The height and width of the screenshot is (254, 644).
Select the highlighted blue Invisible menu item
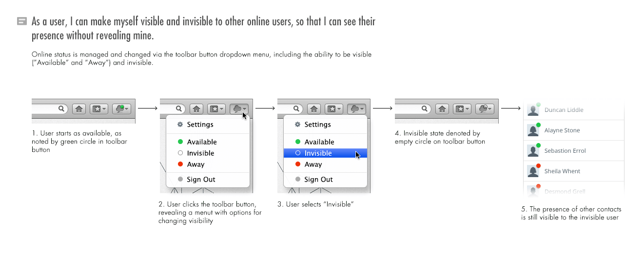click(318, 153)
